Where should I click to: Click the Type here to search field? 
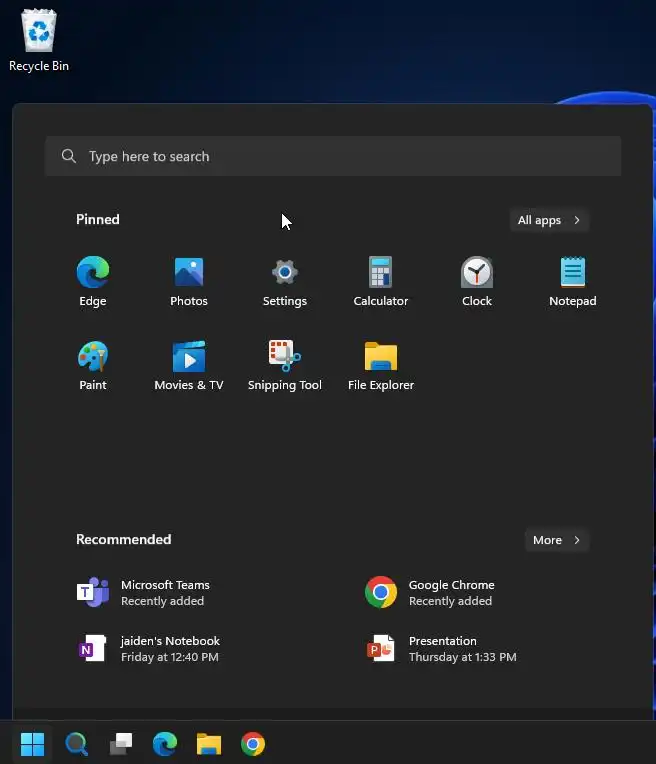(333, 156)
